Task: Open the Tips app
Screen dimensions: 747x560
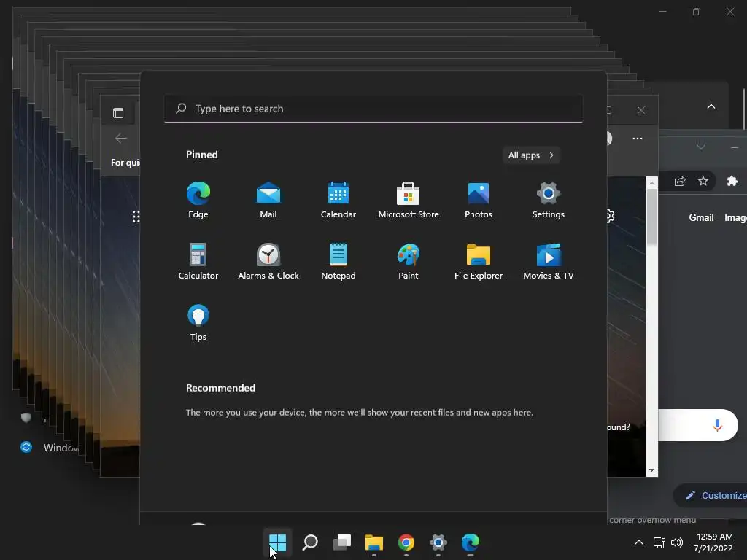Action: coord(198,322)
